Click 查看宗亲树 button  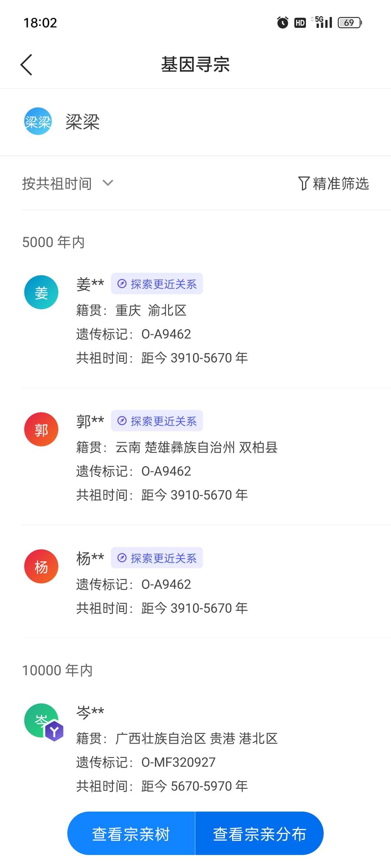coord(131,834)
